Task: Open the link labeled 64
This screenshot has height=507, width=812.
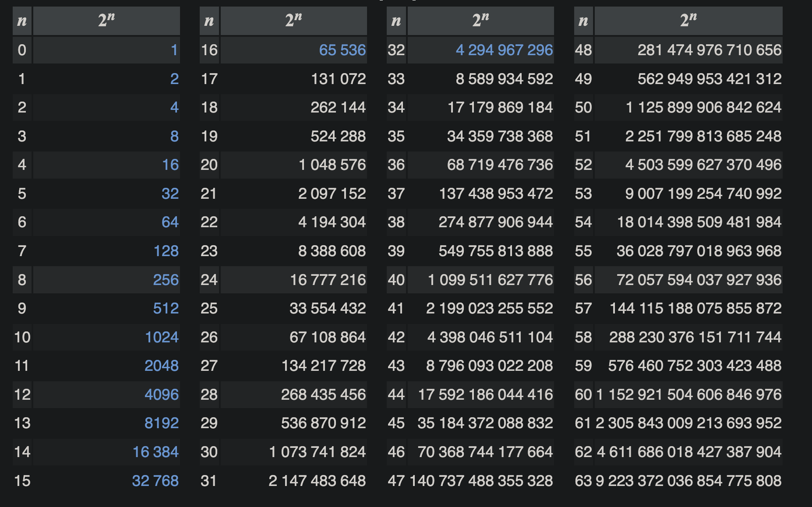Action: 171,222
